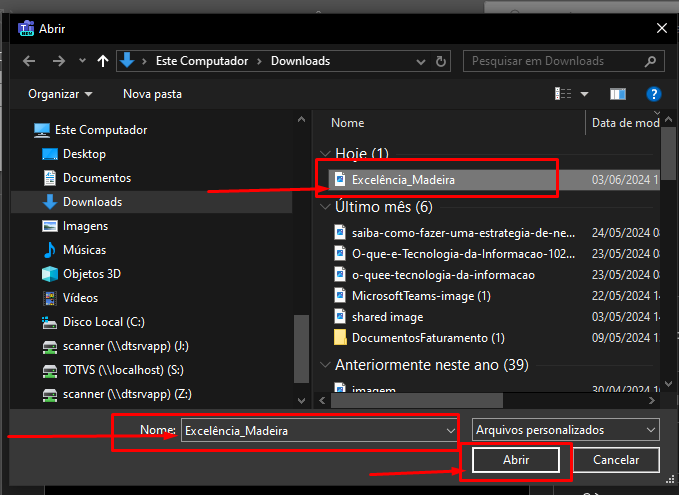The width and height of the screenshot is (679, 495).
Task: Open the DocumentosFaturamento (1) folder
Action: pyautogui.click(x=427, y=337)
